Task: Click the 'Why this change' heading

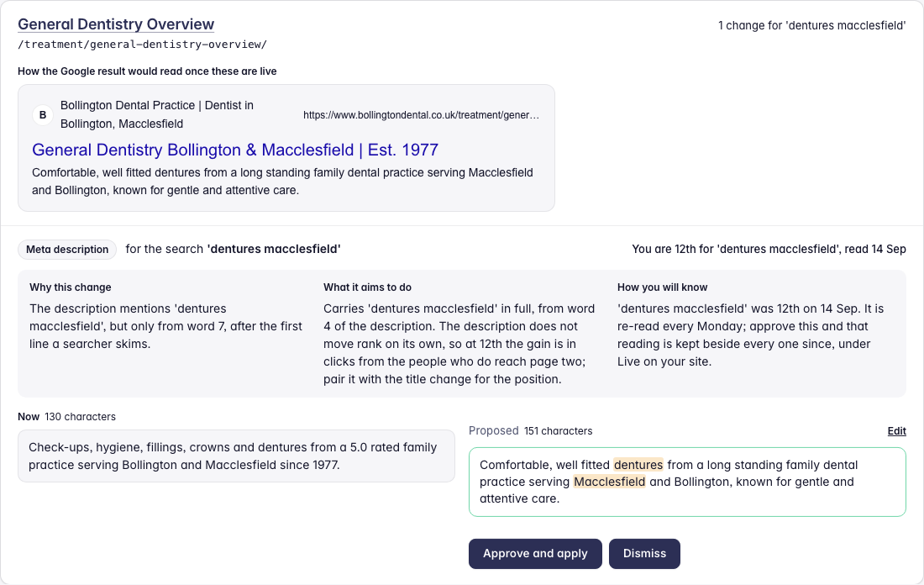Action: [70, 287]
